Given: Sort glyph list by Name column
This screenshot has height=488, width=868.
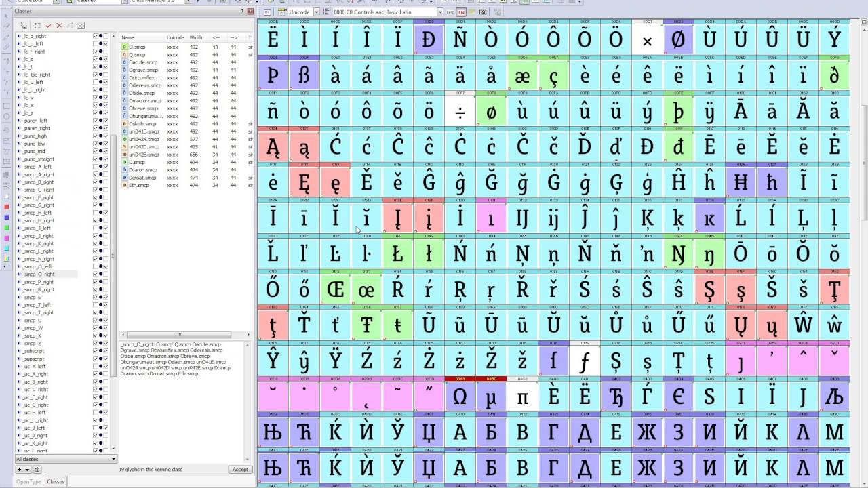Looking at the screenshot, I should click(x=142, y=37).
